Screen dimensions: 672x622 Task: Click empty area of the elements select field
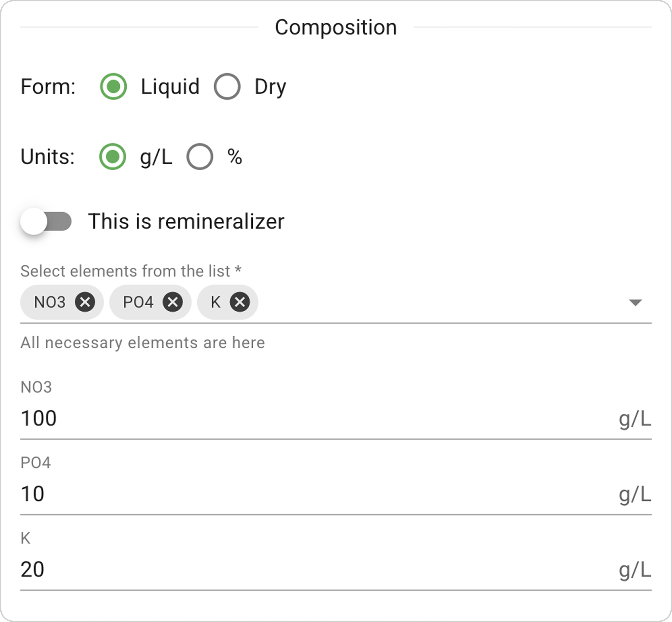click(x=438, y=302)
